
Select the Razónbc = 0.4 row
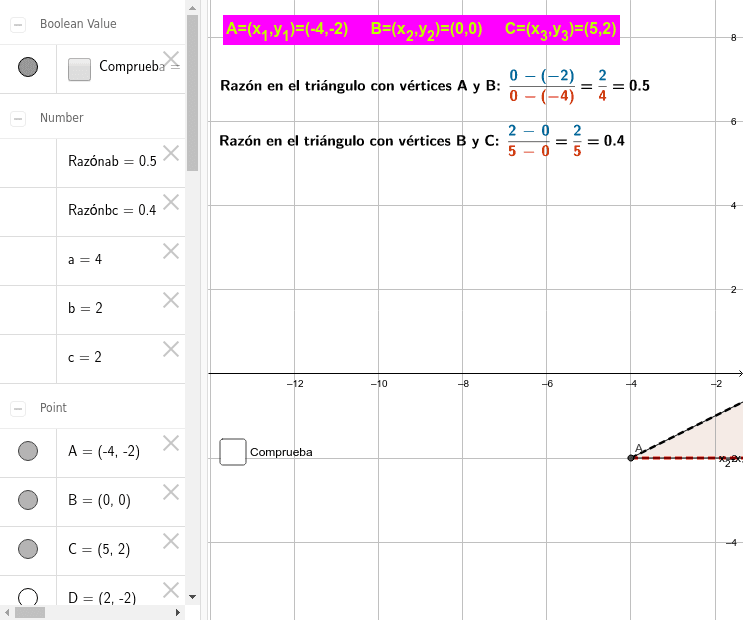[112, 211]
